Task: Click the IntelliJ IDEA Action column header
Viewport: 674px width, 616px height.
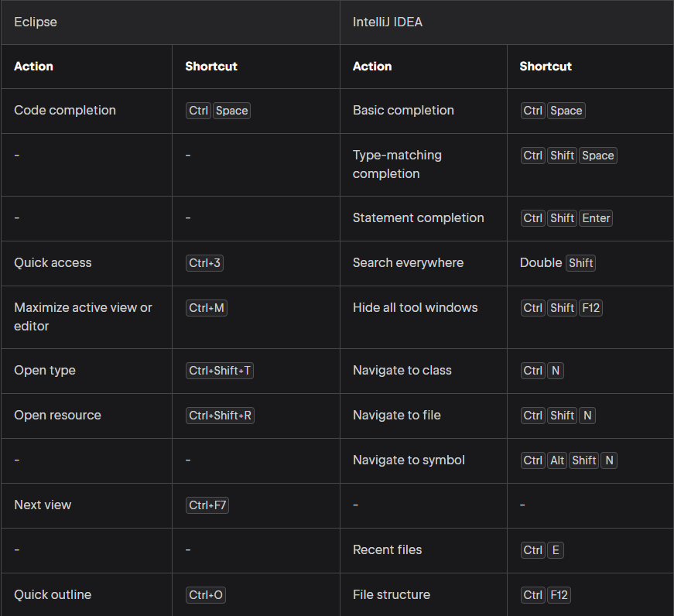Action: (423, 67)
